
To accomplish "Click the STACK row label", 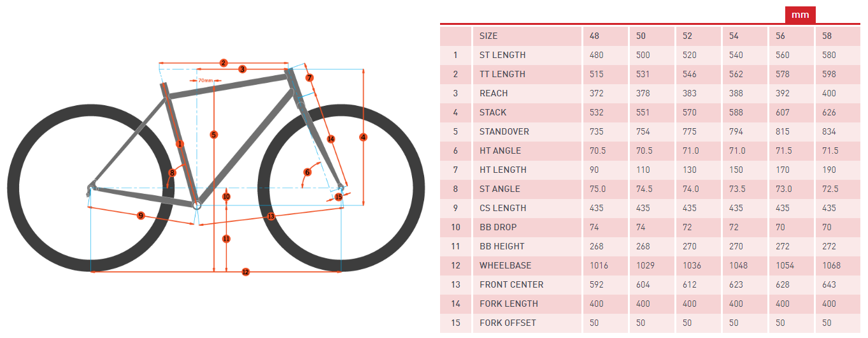I will click(493, 112).
